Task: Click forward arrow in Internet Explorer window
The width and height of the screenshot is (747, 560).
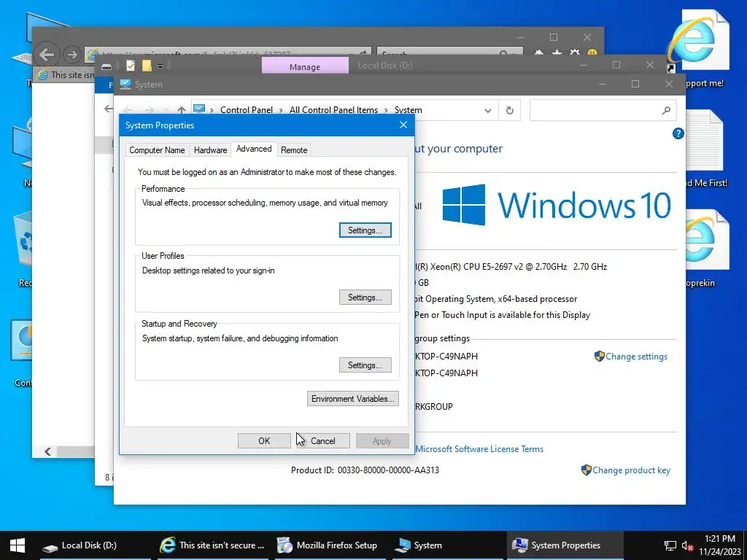Action: point(72,55)
